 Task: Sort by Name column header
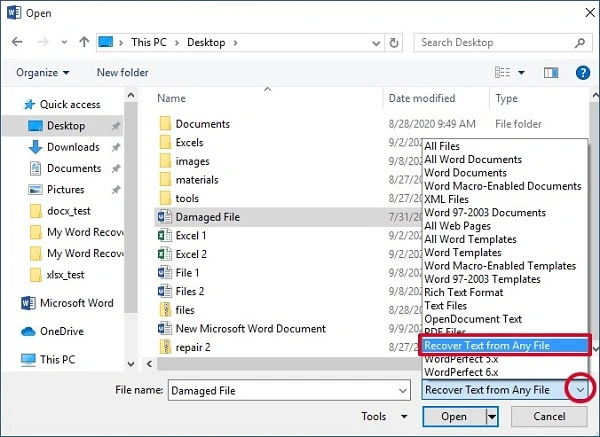point(171,98)
